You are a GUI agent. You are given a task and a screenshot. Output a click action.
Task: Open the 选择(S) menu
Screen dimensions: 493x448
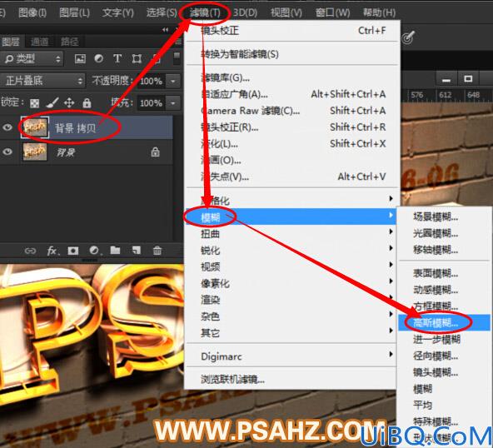(x=162, y=12)
